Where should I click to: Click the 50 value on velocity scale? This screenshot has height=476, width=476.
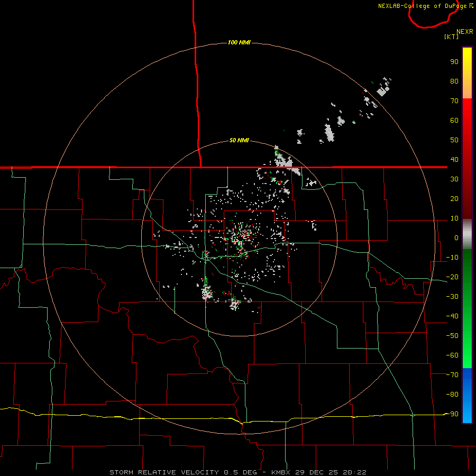click(x=454, y=140)
